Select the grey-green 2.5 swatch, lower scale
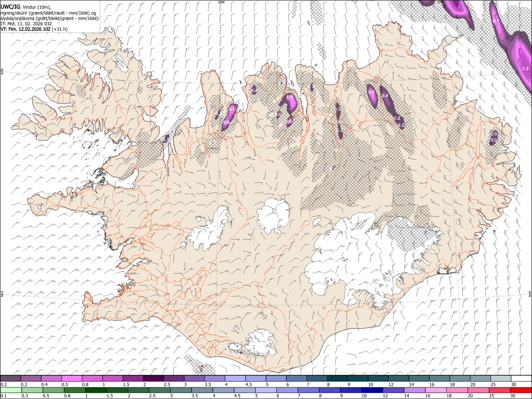This screenshot has width=532, height=399. click(x=160, y=390)
